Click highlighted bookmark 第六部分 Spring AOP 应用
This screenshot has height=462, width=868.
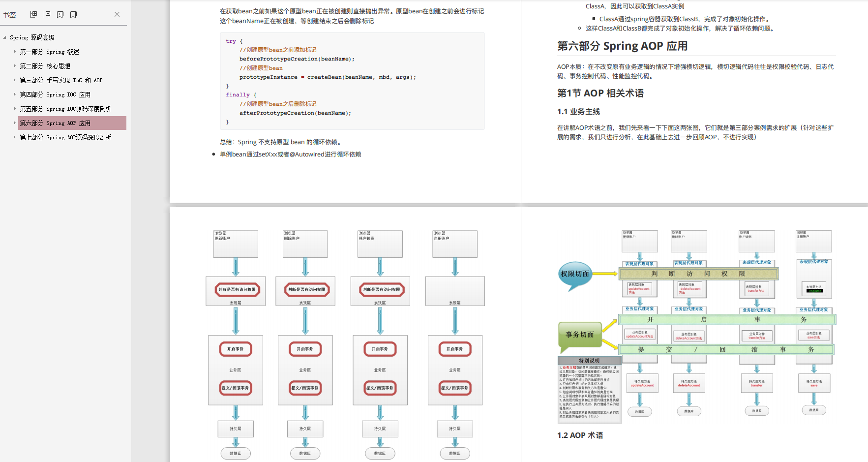[72, 123]
